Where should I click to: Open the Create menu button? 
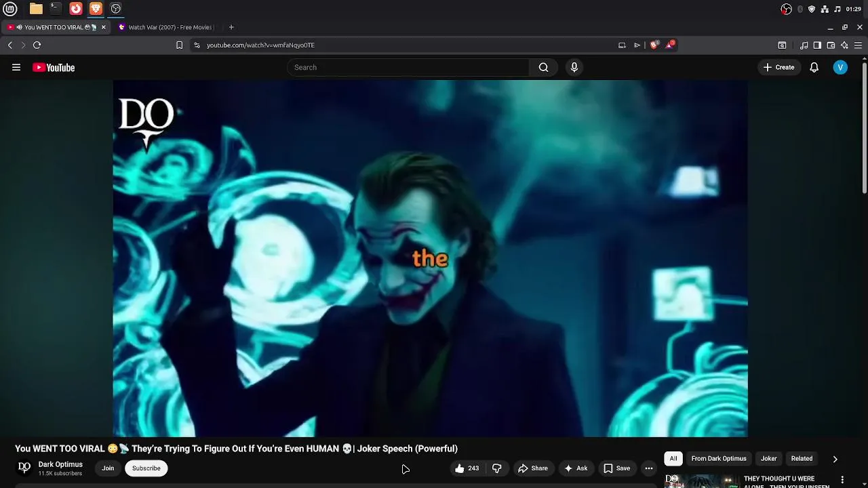(x=778, y=67)
